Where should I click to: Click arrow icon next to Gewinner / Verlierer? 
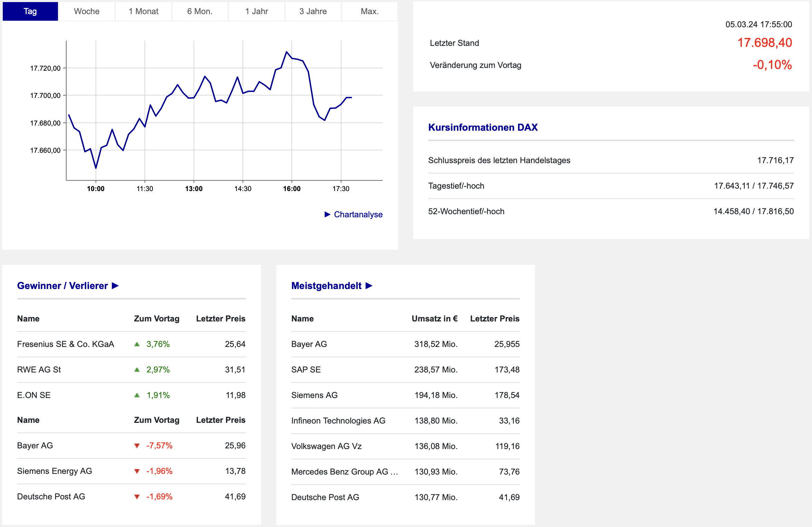click(x=116, y=286)
